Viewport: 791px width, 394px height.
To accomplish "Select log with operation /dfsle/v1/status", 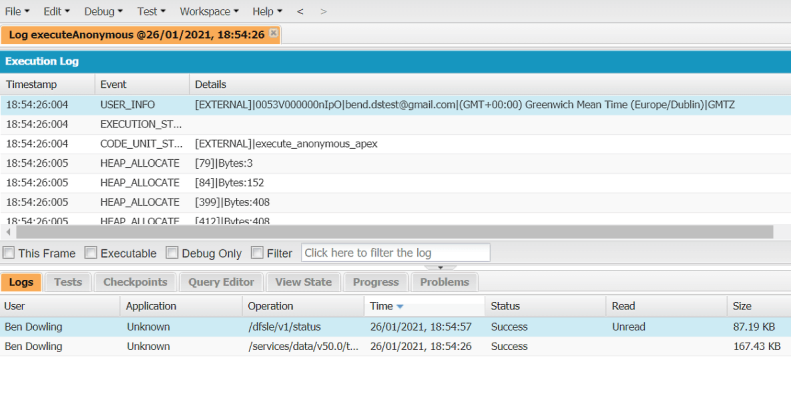I will coord(396,327).
